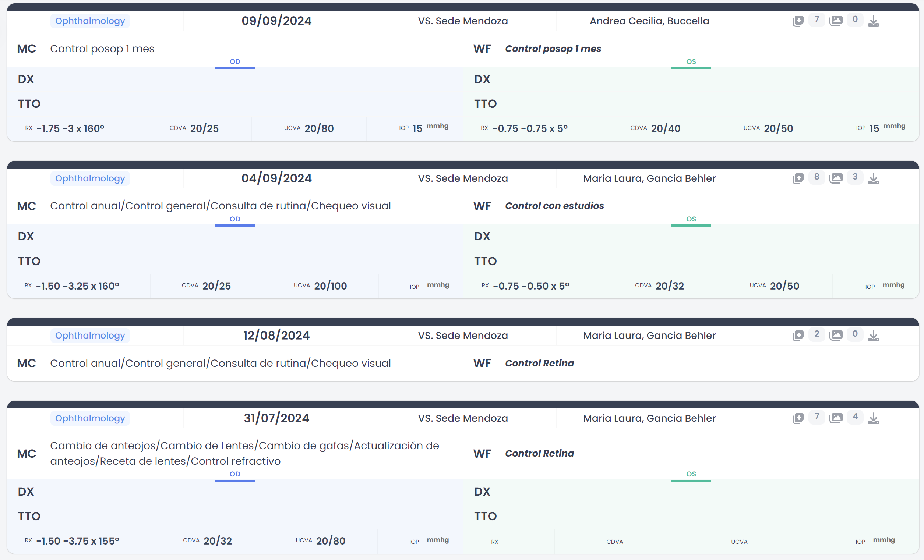Open images gallery icon for 04/09/2024 visit

click(x=836, y=178)
